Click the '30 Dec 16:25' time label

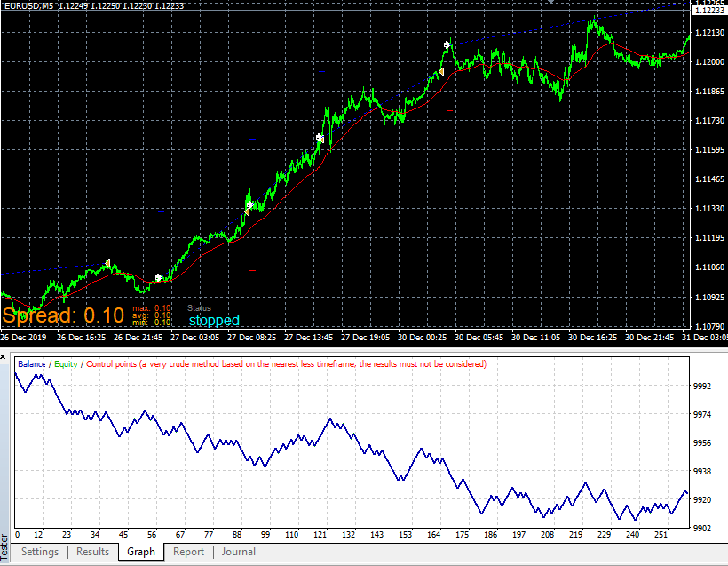coord(593,338)
